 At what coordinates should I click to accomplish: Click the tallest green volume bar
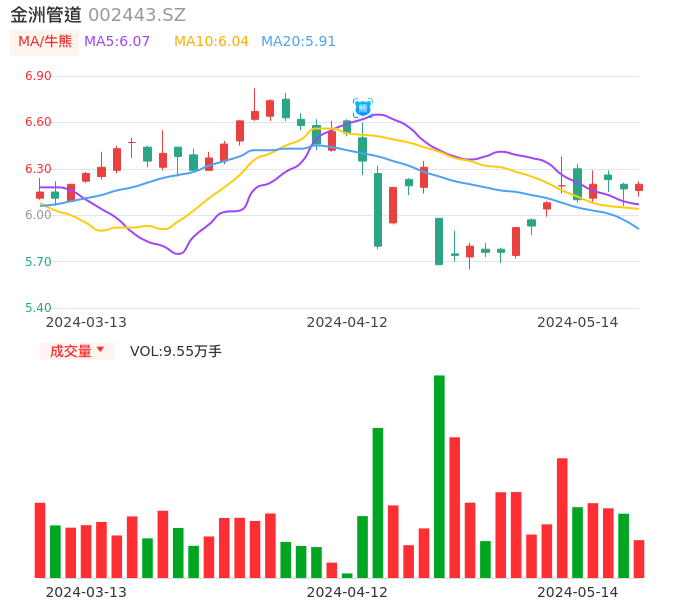(x=439, y=476)
